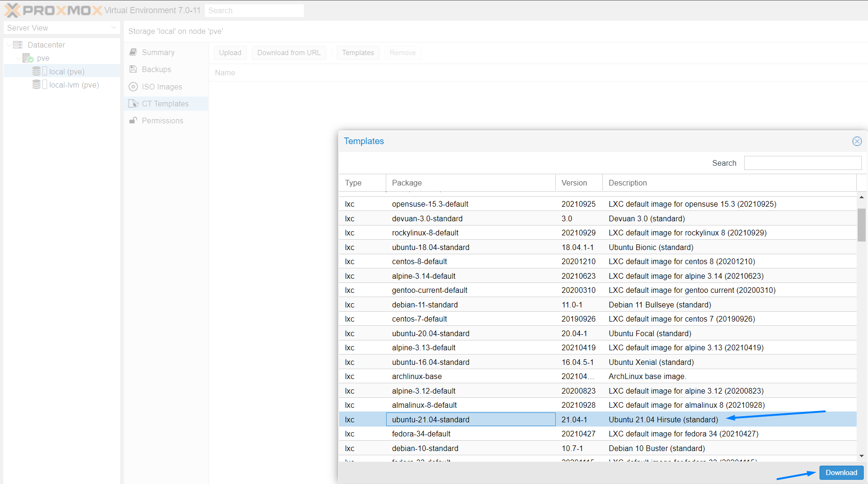Click the Upload button
Image resolution: width=868 pixels, height=484 pixels.
tap(230, 53)
